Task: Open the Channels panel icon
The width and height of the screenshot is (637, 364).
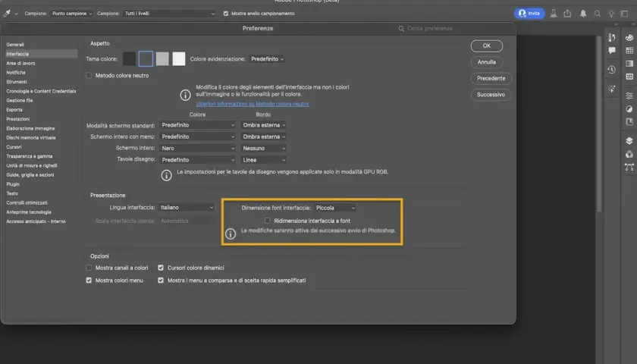Action: 629,154
